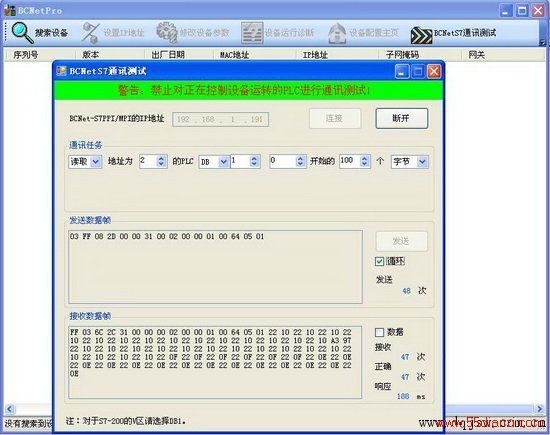Click the BCNetS7通讯测试 arrows icon
Screen dimensions: 550x435
click(x=421, y=35)
